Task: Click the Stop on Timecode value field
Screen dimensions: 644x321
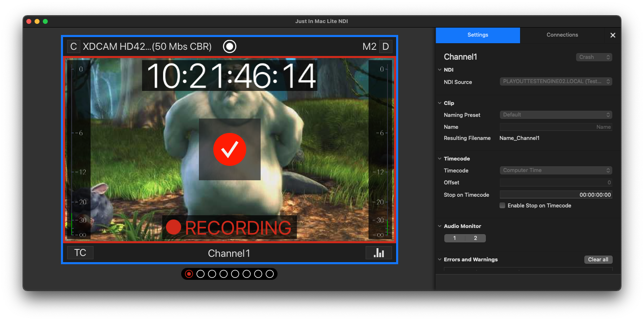Action: (x=556, y=195)
